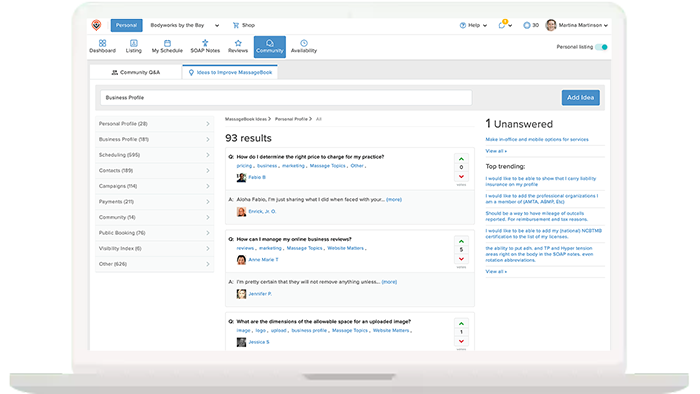Click the Website Matters tag on reviews question
Screen dimensions: 700x394
click(x=346, y=248)
